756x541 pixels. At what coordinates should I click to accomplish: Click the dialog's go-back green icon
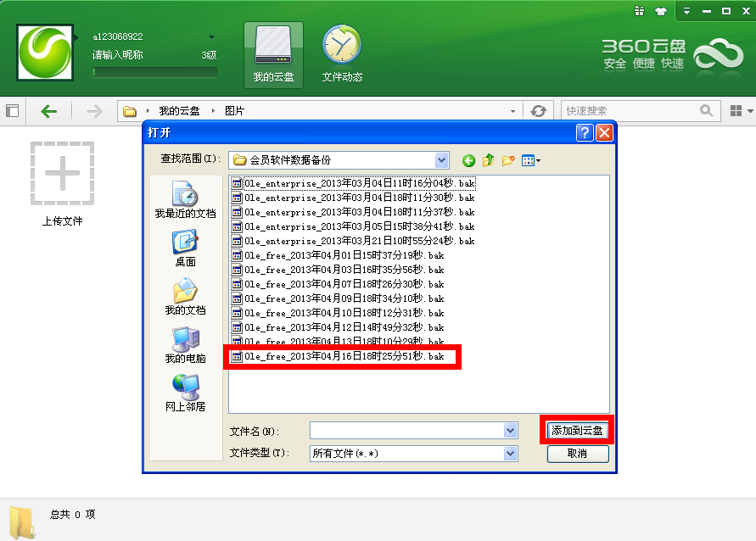pyautogui.click(x=468, y=159)
